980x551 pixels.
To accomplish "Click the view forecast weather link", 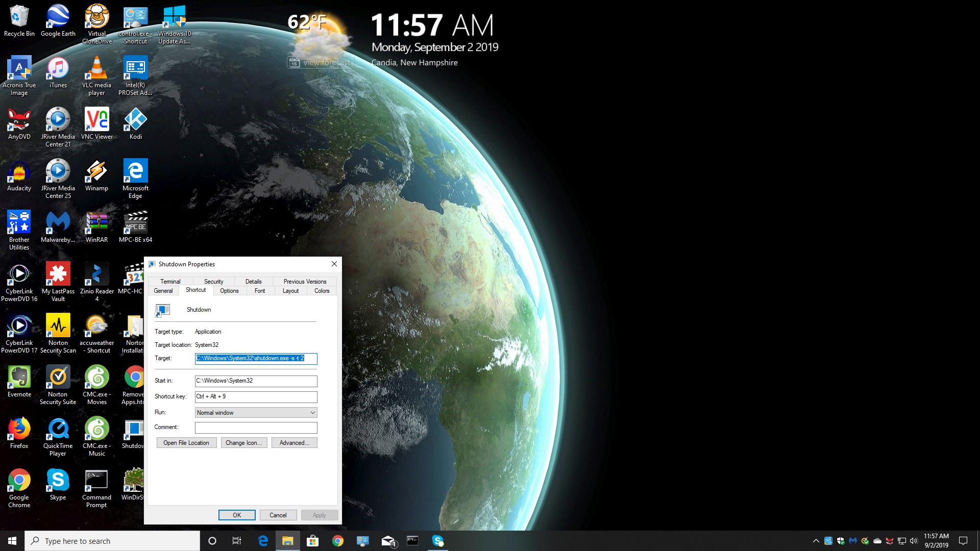I will (x=320, y=63).
